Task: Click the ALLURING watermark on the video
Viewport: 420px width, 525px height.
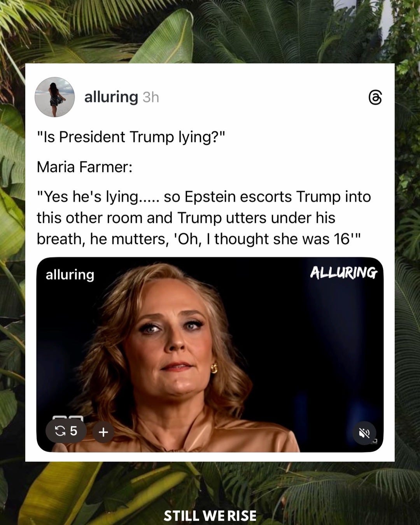Action: [x=343, y=273]
